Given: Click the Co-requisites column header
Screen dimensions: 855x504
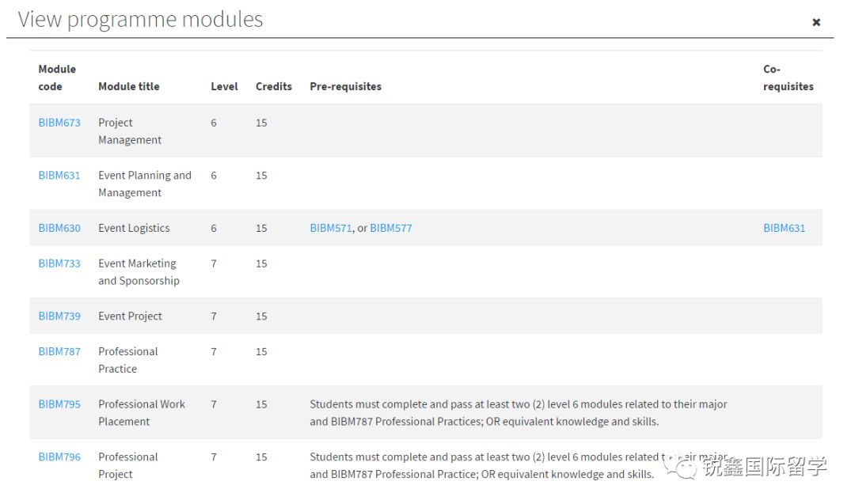Looking at the screenshot, I should click(x=788, y=78).
